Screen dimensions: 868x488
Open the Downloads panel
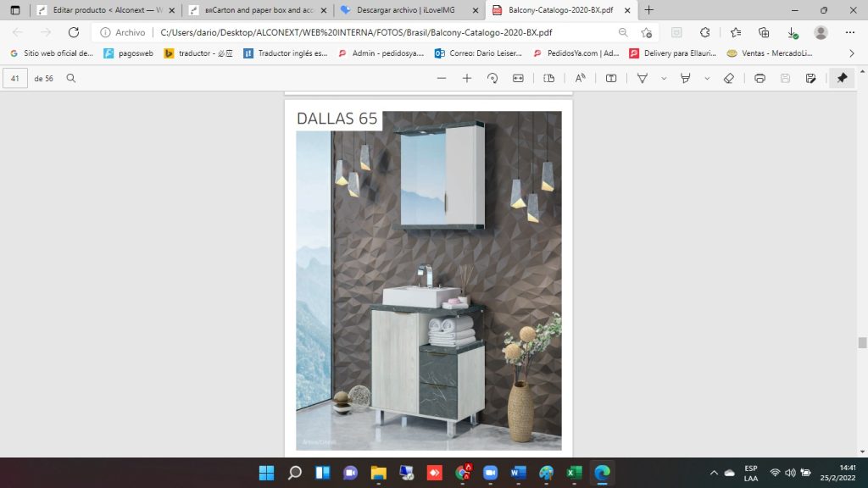pos(793,33)
